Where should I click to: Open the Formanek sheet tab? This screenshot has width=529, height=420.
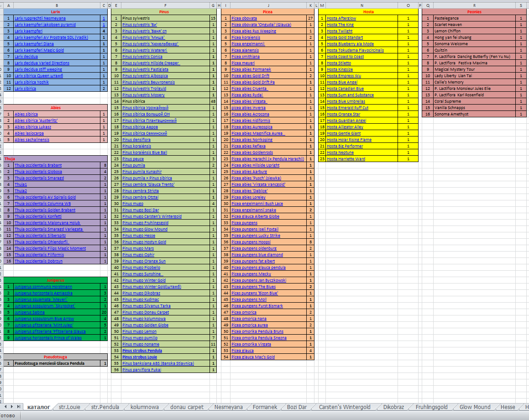[x=265, y=407]
